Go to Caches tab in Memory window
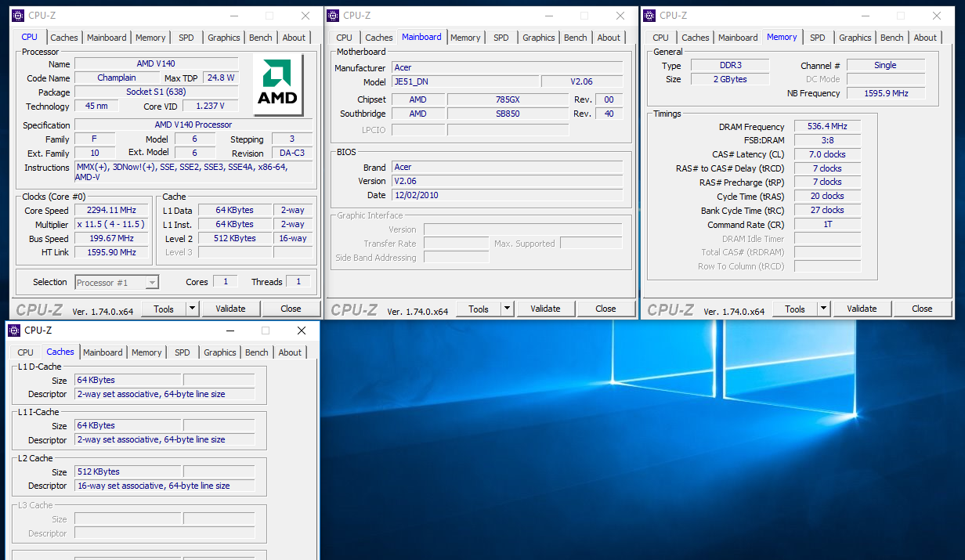 click(x=696, y=38)
